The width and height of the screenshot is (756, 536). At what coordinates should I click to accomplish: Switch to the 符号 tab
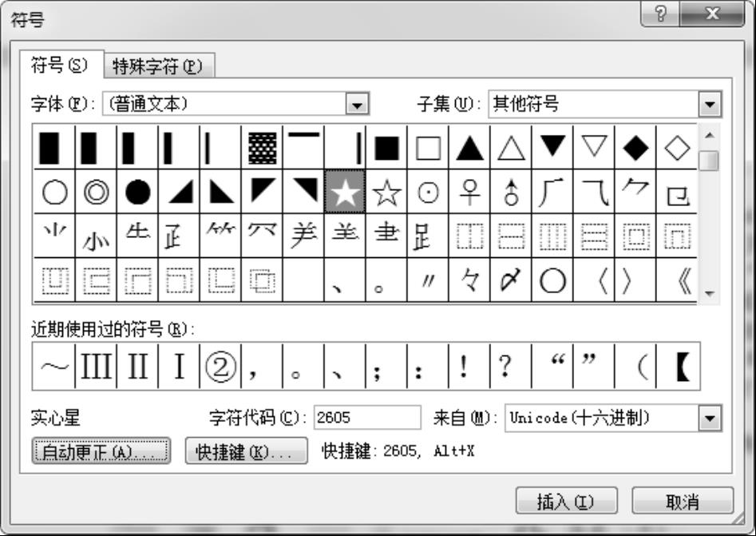(x=59, y=64)
